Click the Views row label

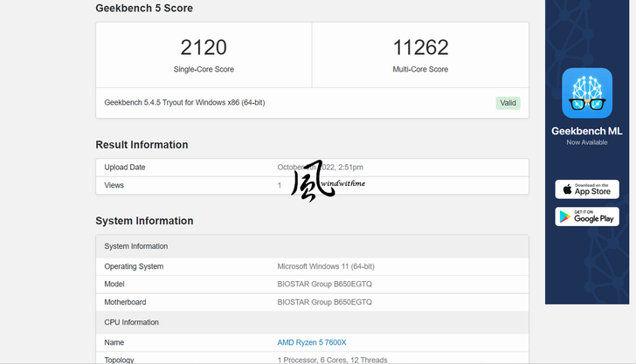tap(114, 185)
